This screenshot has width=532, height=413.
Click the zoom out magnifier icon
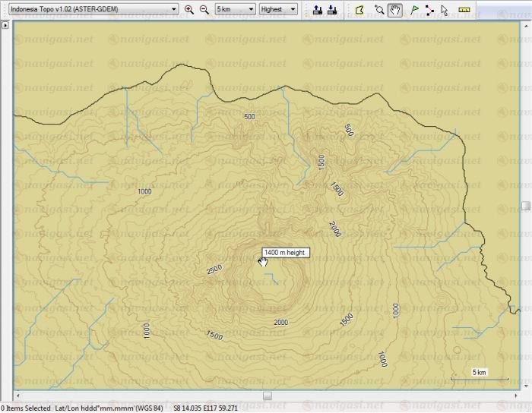click(x=204, y=10)
